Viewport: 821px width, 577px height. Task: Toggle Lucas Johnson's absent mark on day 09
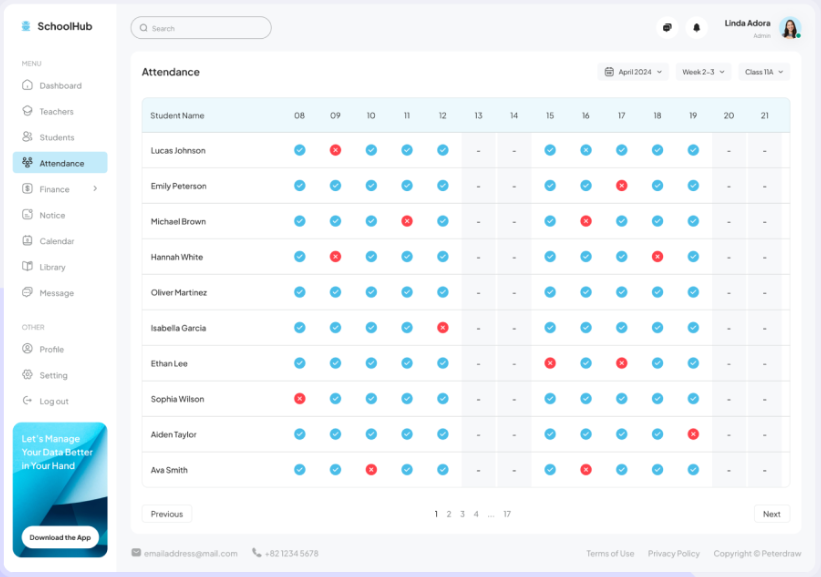pos(335,150)
